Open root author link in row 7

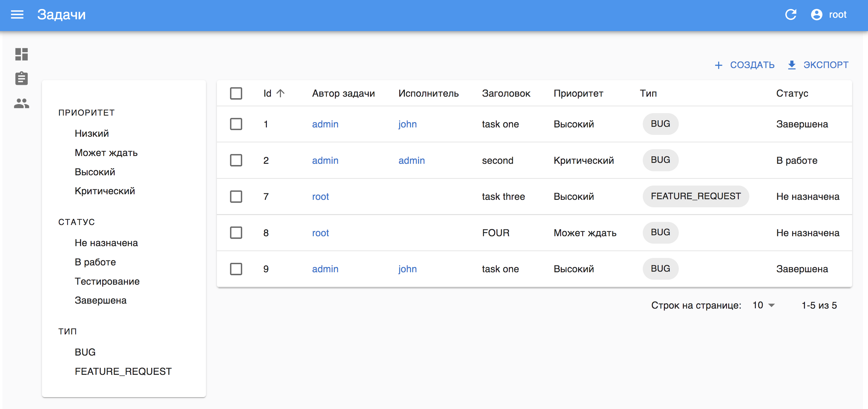320,197
